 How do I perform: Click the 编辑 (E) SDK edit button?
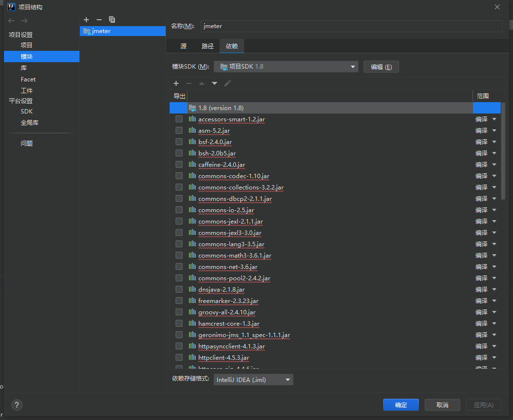[381, 67]
